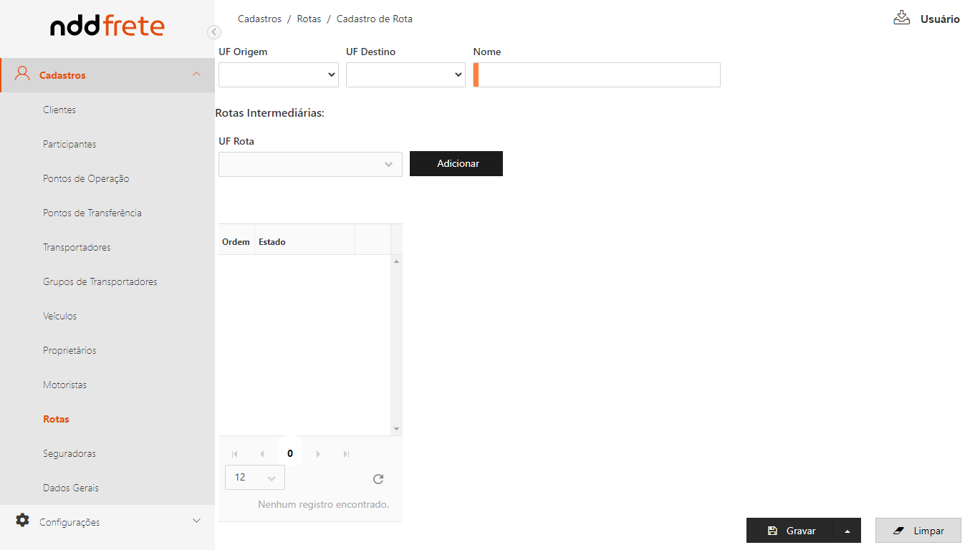980x550 pixels.
Task: Click the download inbox icon near Usuário
Action: pyautogui.click(x=901, y=18)
